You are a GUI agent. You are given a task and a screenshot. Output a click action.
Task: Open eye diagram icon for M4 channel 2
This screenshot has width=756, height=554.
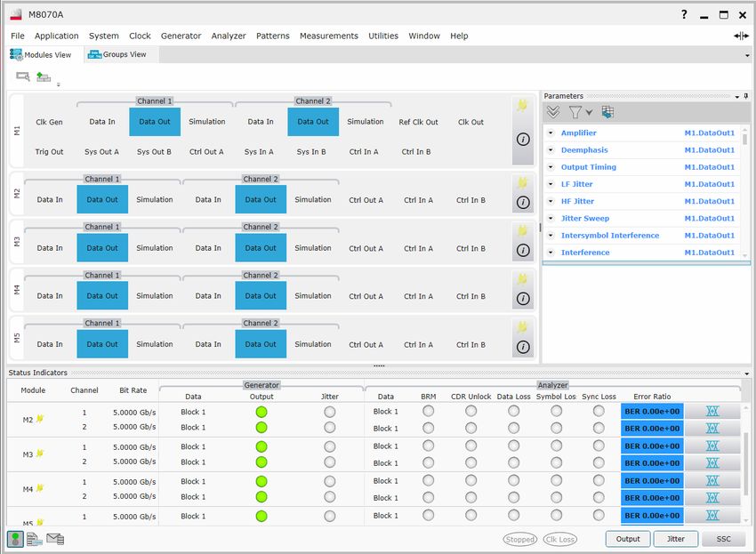(712, 498)
